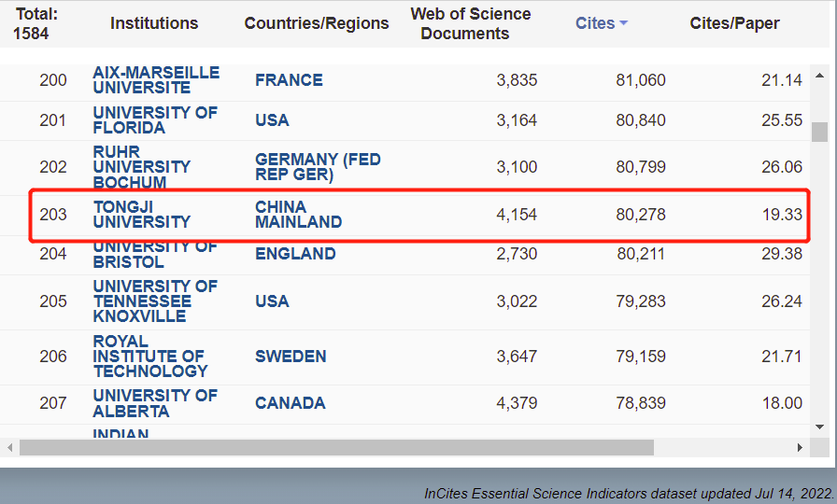Sort by the Countries/Regions column header
Screen dimensions: 837x504
pyautogui.click(x=317, y=23)
